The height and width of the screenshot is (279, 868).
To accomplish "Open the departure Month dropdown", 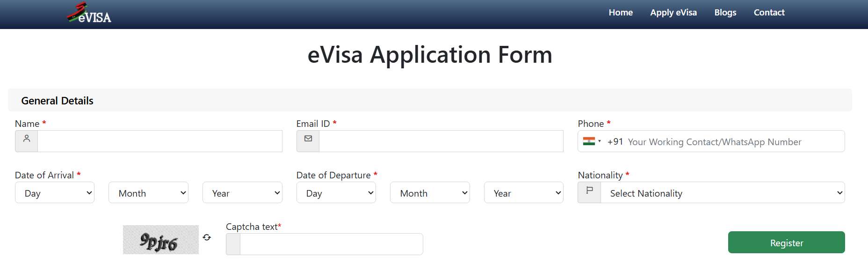I will point(430,192).
